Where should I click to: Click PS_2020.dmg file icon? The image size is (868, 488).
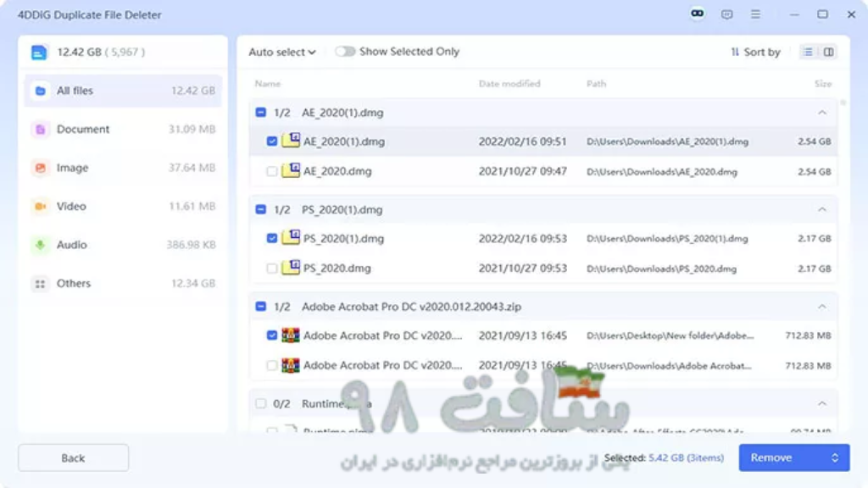point(291,267)
